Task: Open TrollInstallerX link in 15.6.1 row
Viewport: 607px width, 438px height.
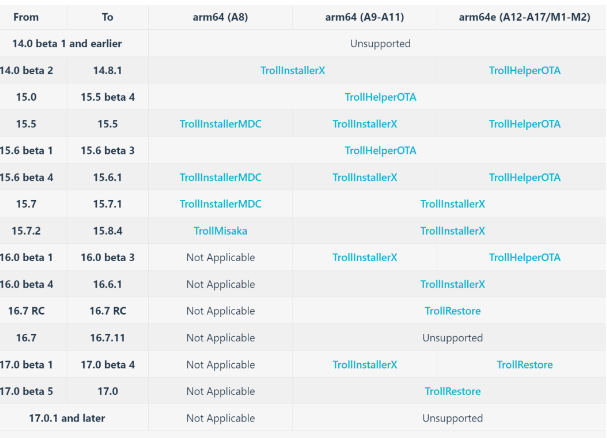Action: pos(365,177)
